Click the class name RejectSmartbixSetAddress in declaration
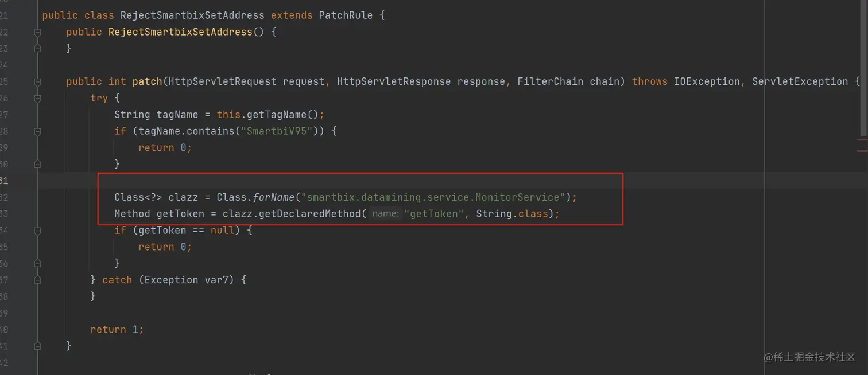Screen dimensions: 868x375 pos(192,15)
